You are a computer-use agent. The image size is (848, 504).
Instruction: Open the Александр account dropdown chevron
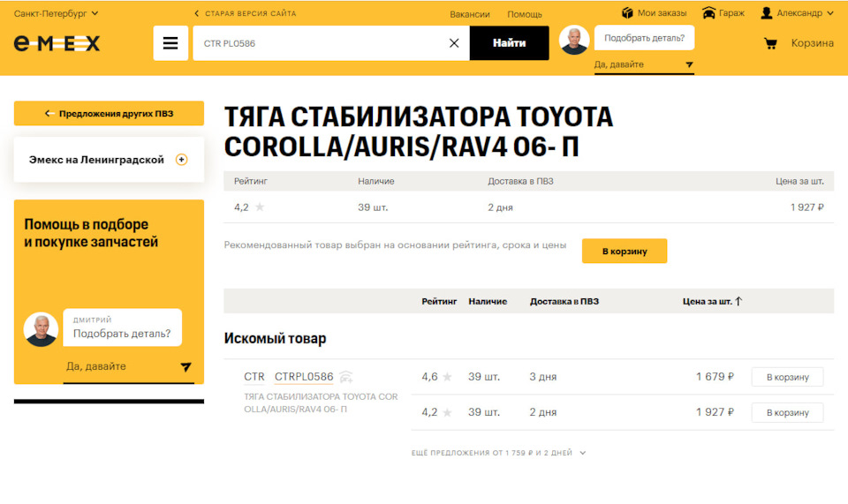tap(830, 13)
